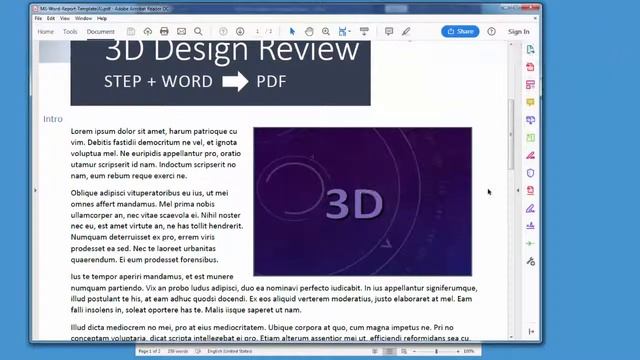Switch to the Tools tab
This screenshot has height=360, width=640.
tap(70, 31)
